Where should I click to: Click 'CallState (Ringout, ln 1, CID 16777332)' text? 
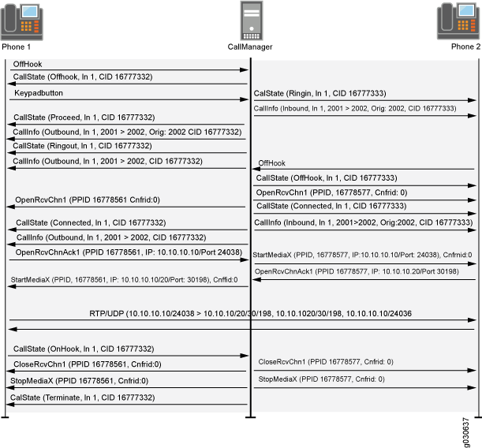click(x=82, y=146)
